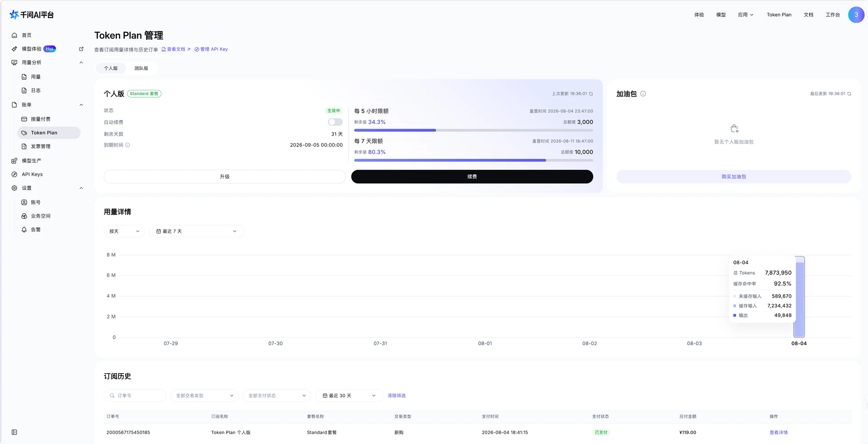
Task: Go to Token Plan in top navigation
Action: (x=779, y=15)
